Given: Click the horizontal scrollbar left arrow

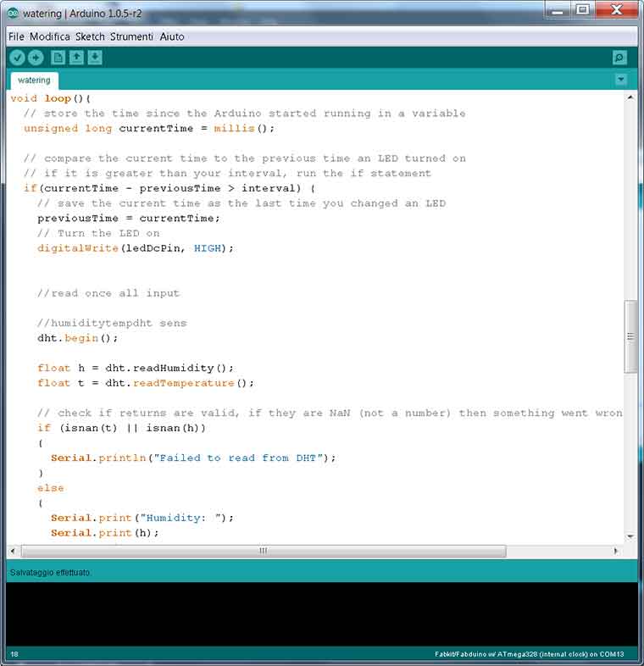Looking at the screenshot, I should 13,551.
